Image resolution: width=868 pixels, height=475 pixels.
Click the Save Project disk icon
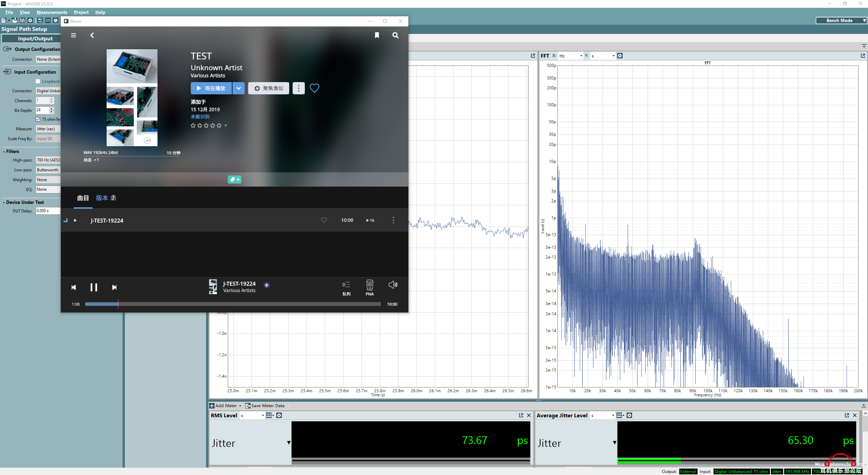(22, 20)
